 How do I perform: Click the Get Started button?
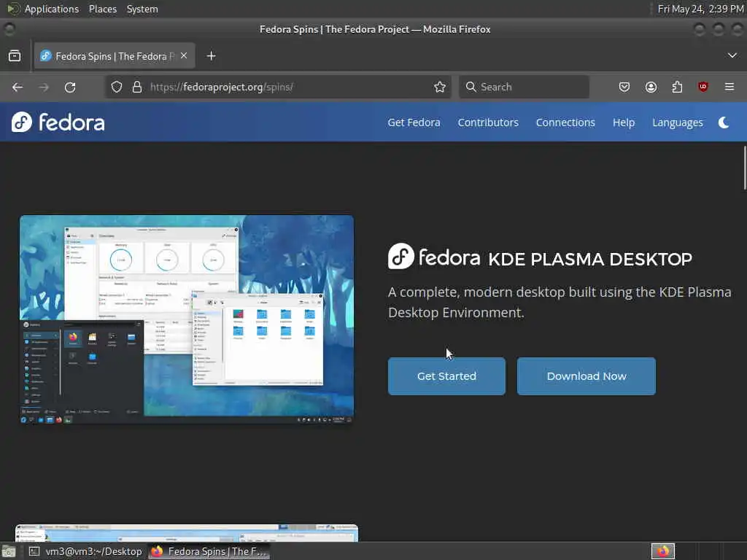(446, 376)
